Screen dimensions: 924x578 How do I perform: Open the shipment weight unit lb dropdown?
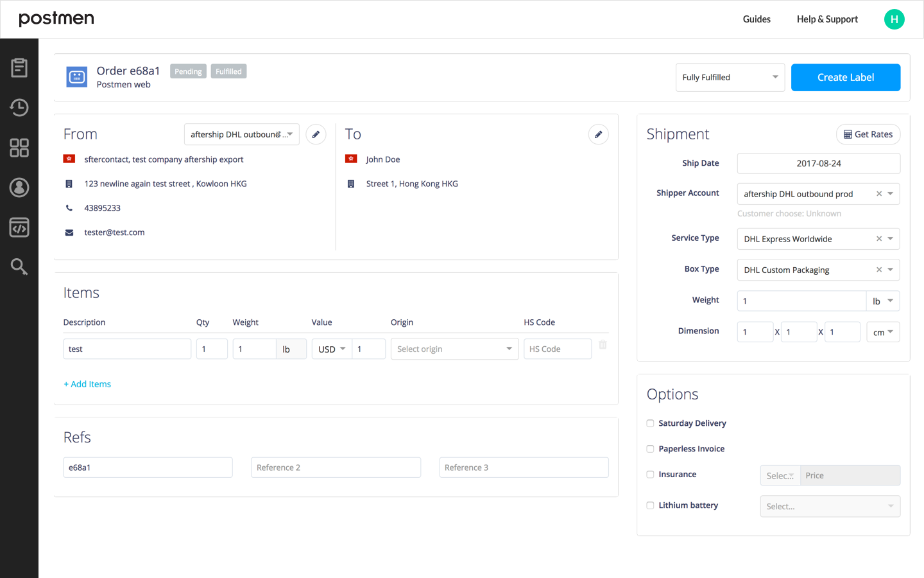(883, 301)
